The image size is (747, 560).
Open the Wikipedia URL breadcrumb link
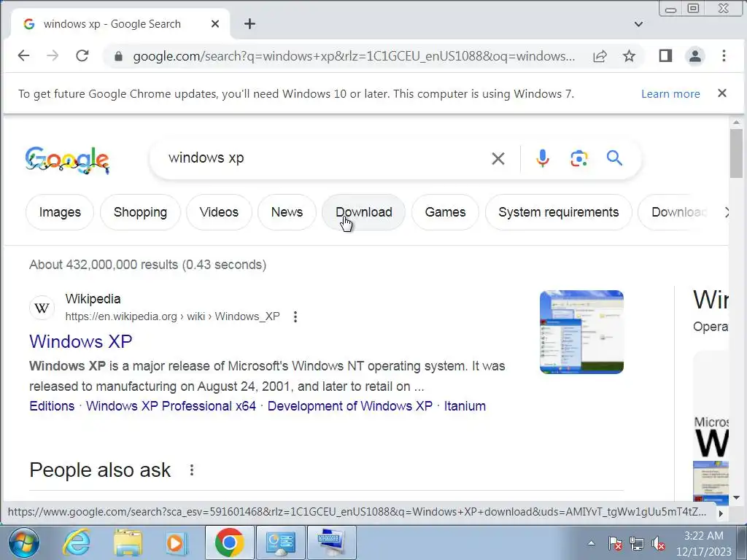tap(172, 316)
